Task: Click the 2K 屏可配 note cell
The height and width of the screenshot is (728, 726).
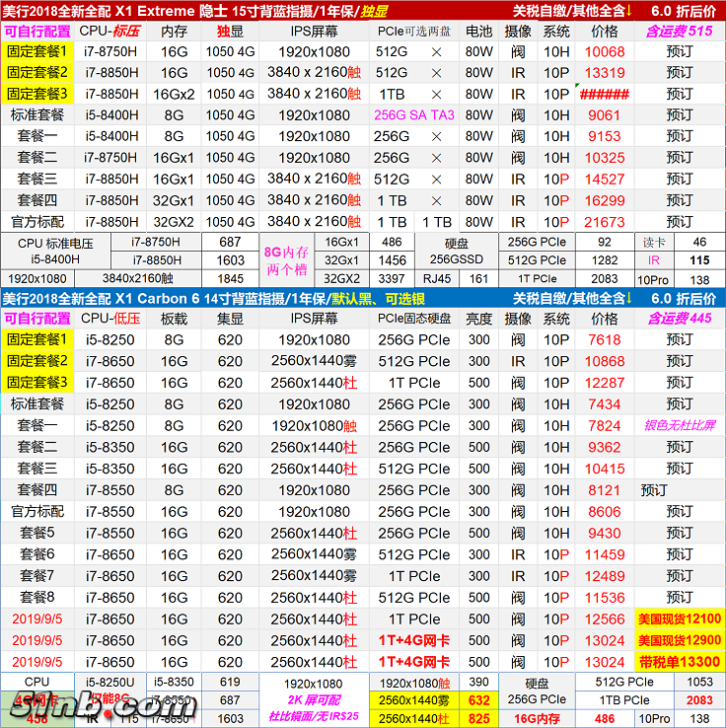Action: pyautogui.click(x=314, y=701)
